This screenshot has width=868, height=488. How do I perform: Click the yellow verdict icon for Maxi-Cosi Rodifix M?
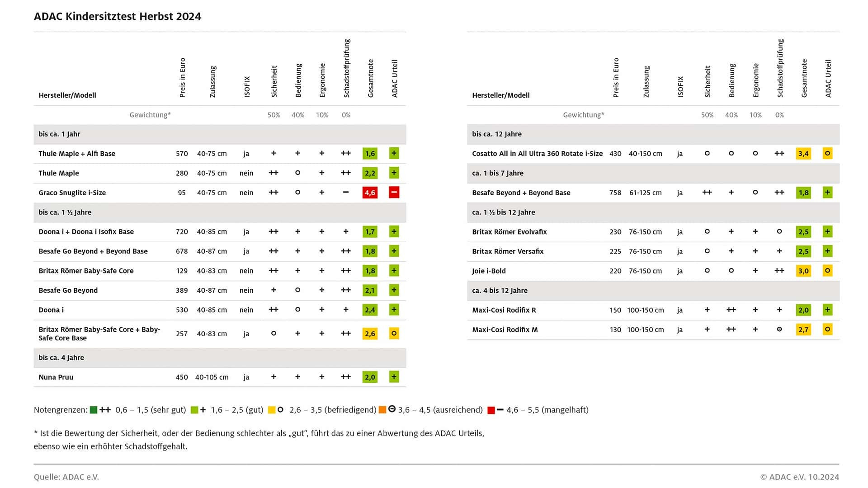coord(827,329)
